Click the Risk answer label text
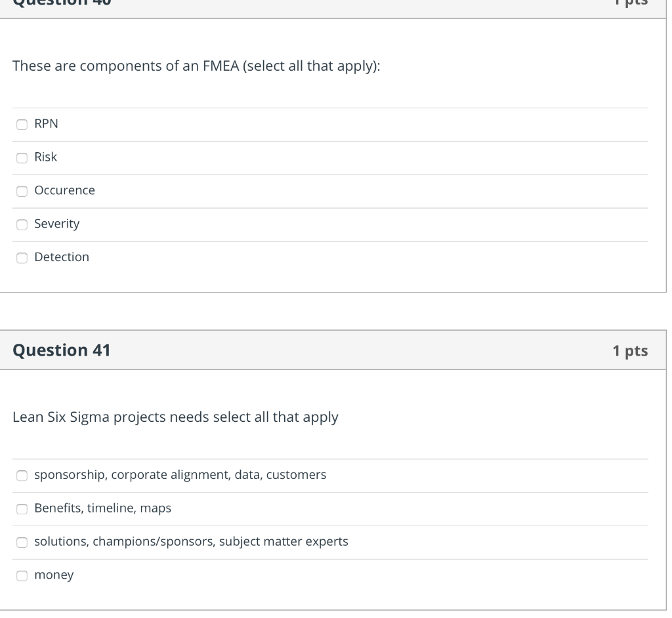 45,157
